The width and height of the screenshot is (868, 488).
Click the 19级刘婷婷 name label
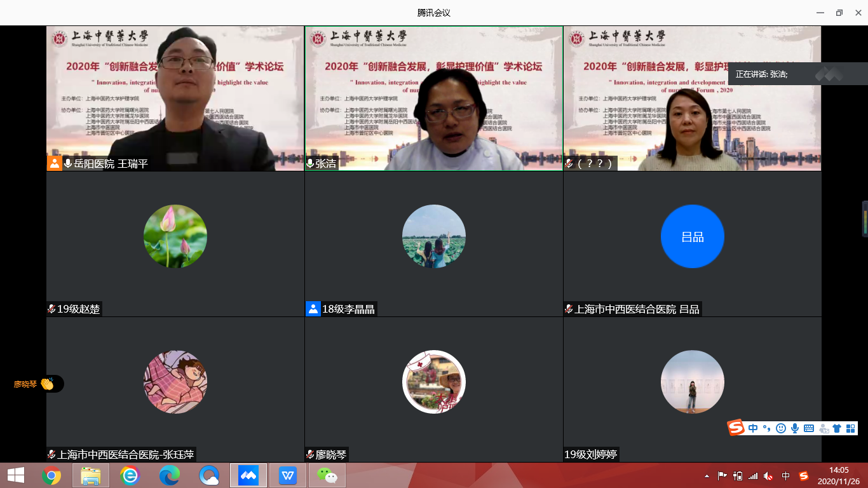tap(591, 454)
